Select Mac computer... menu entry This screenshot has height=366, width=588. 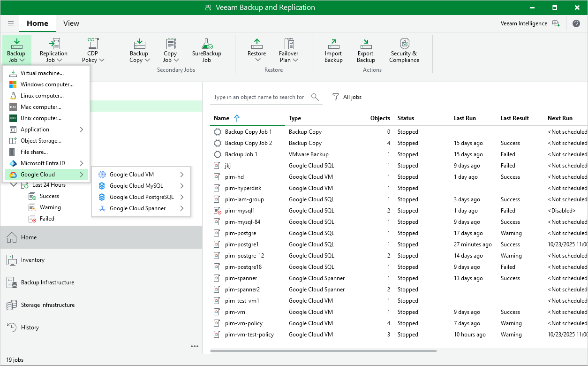pos(46,107)
